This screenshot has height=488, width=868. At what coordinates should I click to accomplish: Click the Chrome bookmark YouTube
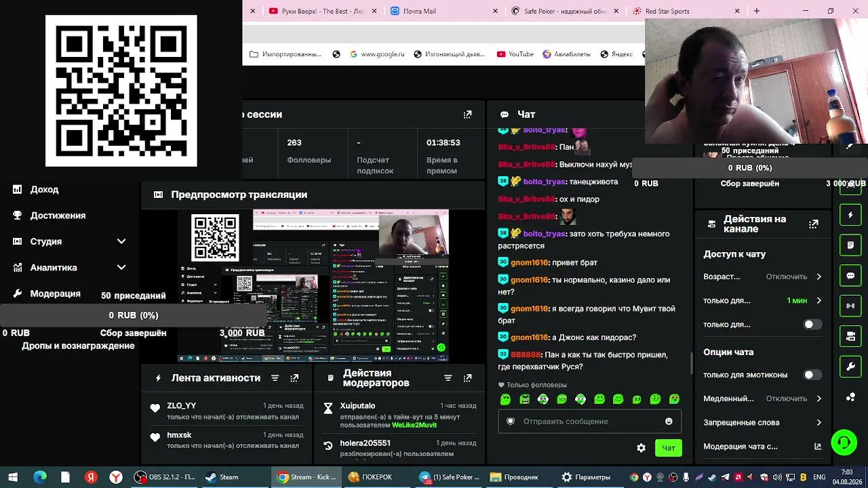click(x=515, y=54)
